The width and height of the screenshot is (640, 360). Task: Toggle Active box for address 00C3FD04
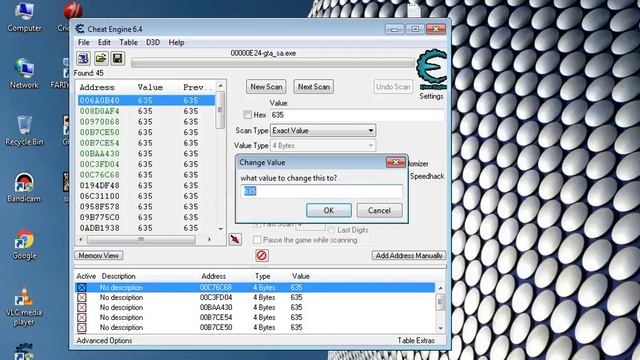[x=82, y=298]
